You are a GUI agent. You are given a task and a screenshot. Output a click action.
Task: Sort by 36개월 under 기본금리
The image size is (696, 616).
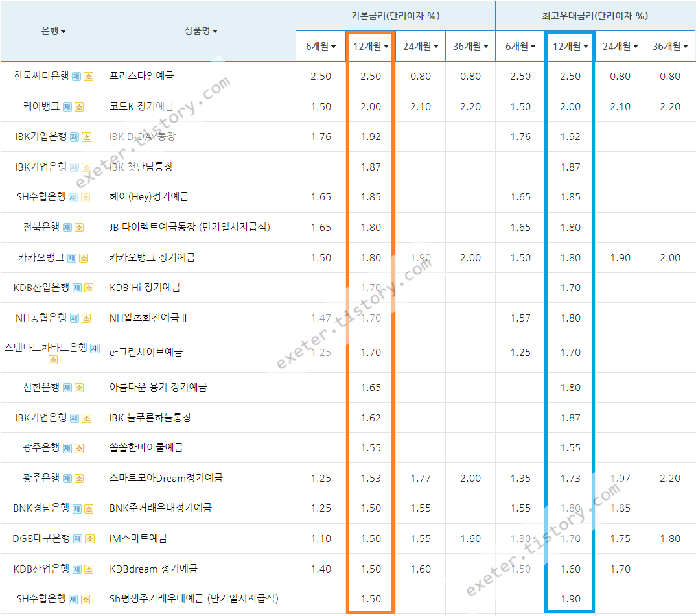click(470, 46)
